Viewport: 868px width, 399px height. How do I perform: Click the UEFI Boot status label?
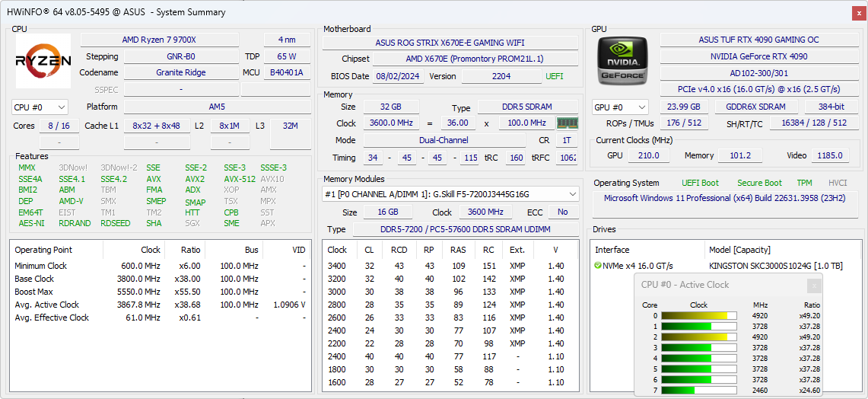point(701,183)
